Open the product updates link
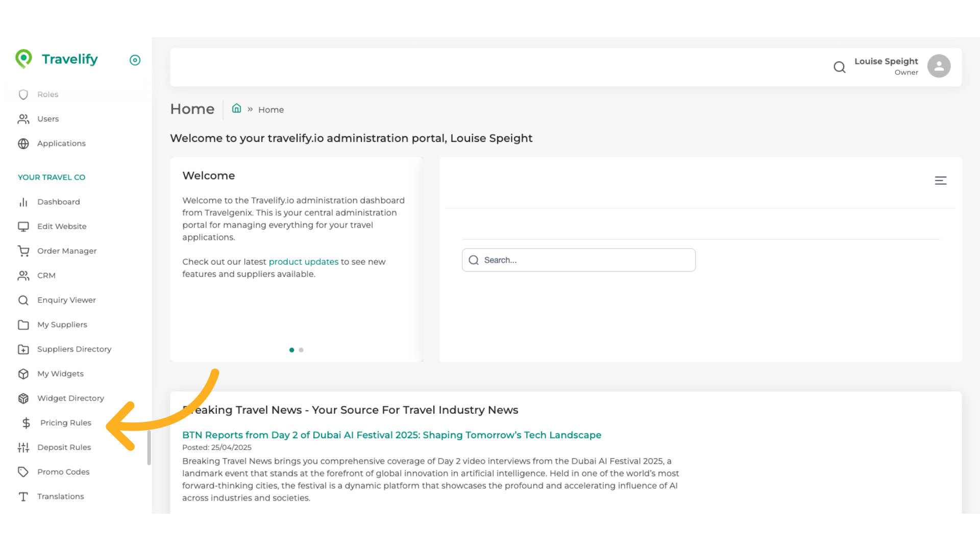 303,262
